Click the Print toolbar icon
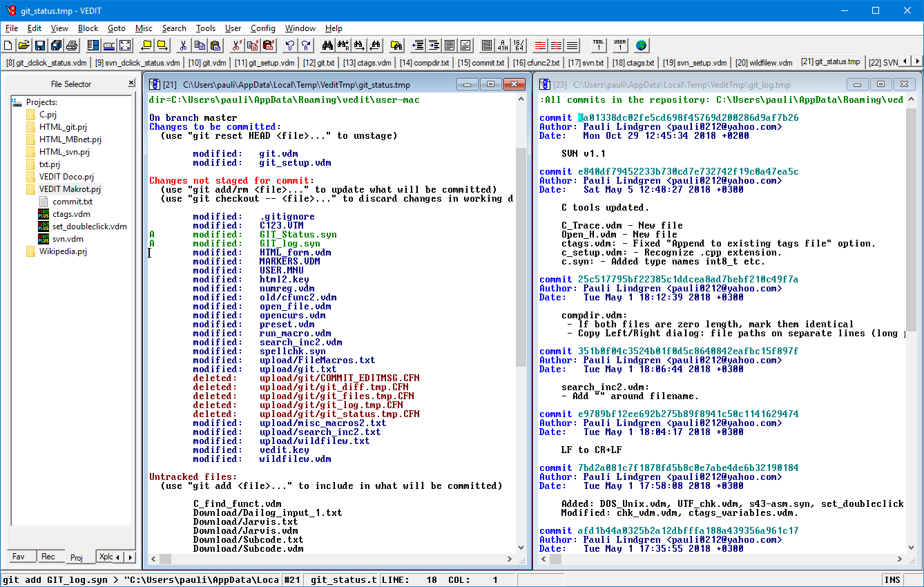 72,46
